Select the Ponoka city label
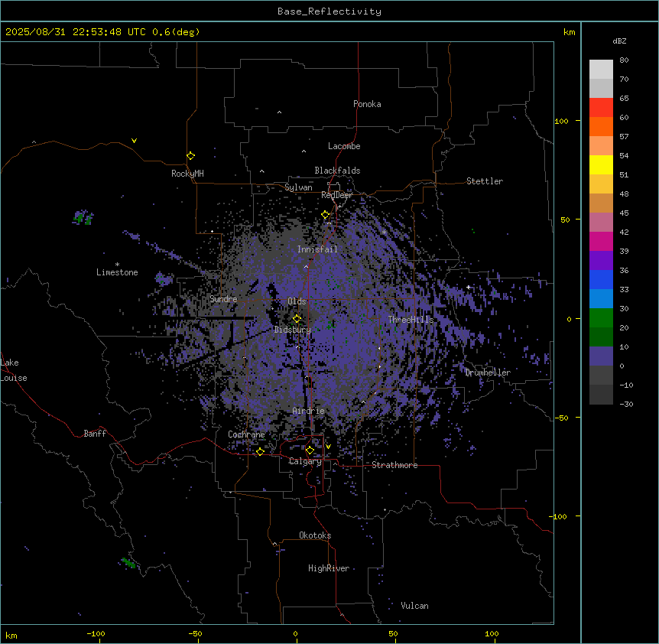Viewport: 659px width, 644px height. click(367, 104)
